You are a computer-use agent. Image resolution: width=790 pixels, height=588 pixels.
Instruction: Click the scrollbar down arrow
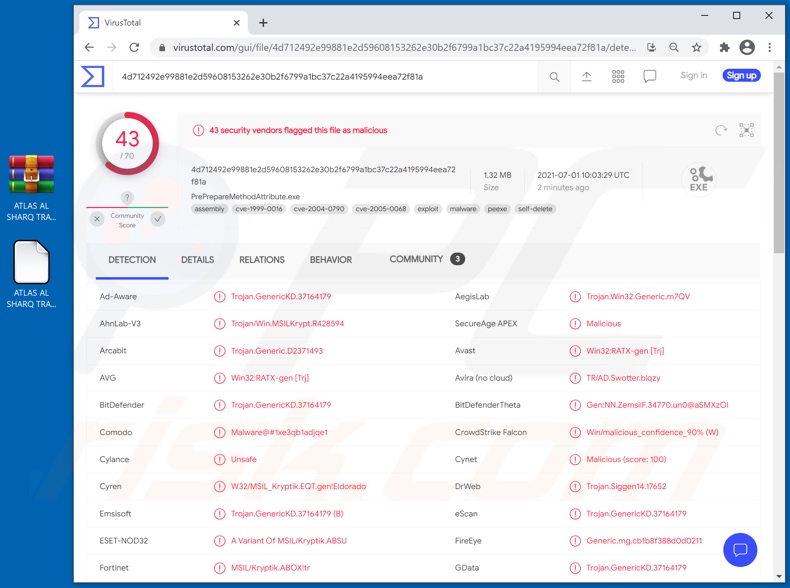point(779,576)
